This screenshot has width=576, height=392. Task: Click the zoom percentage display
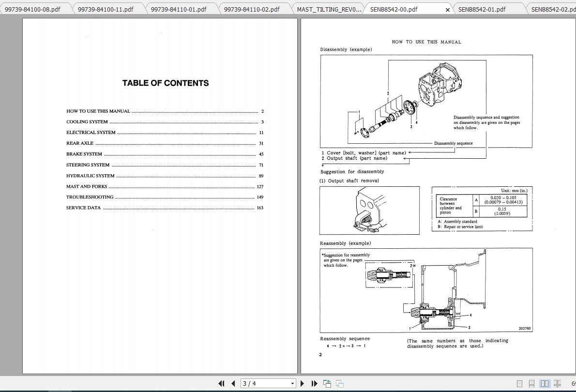[572, 383]
